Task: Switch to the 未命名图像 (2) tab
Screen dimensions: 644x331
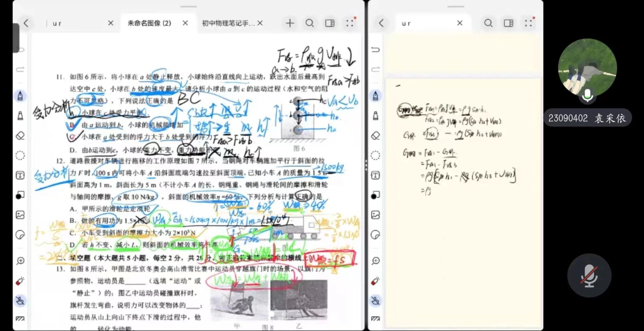Action: [x=149, y=23]
